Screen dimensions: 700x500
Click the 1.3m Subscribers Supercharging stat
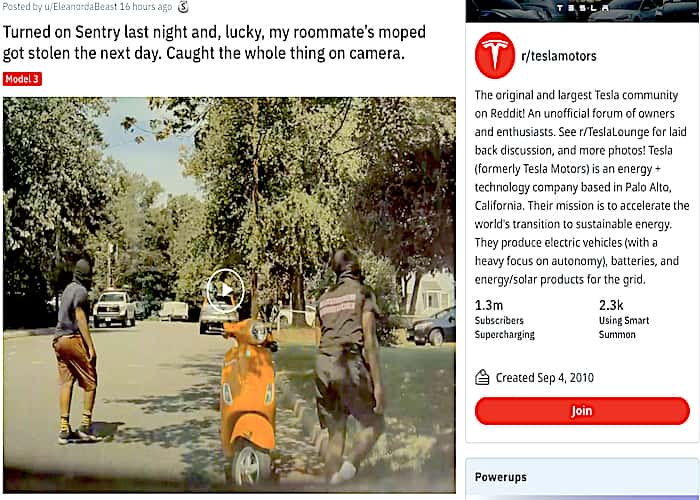504,319
